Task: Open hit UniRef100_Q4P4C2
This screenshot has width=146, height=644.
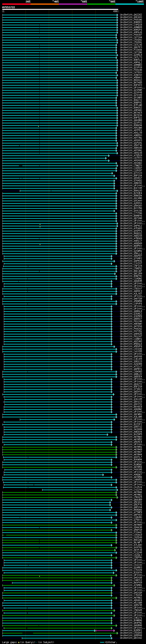Action: (x=131, y=226)
